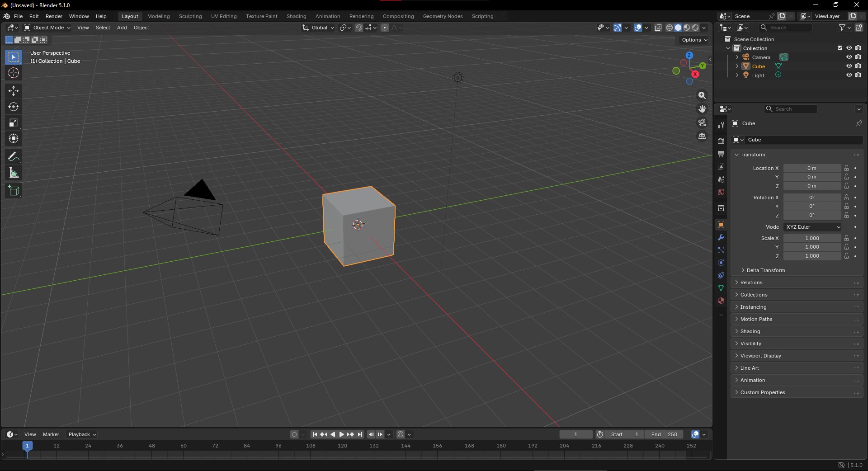The width and height of the screenshot is (868, 471).
Task: Select the Add Cube tool
Action: pos(14,191)
